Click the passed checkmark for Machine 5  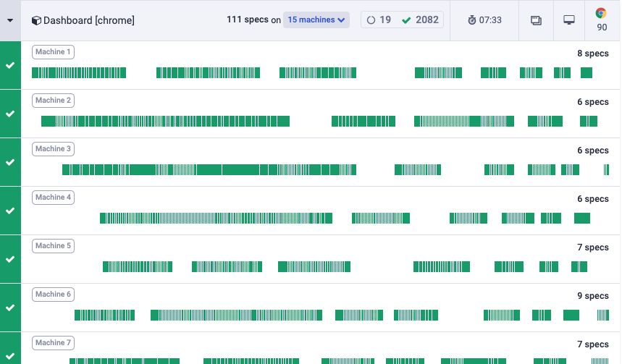[x=10, y=259]
